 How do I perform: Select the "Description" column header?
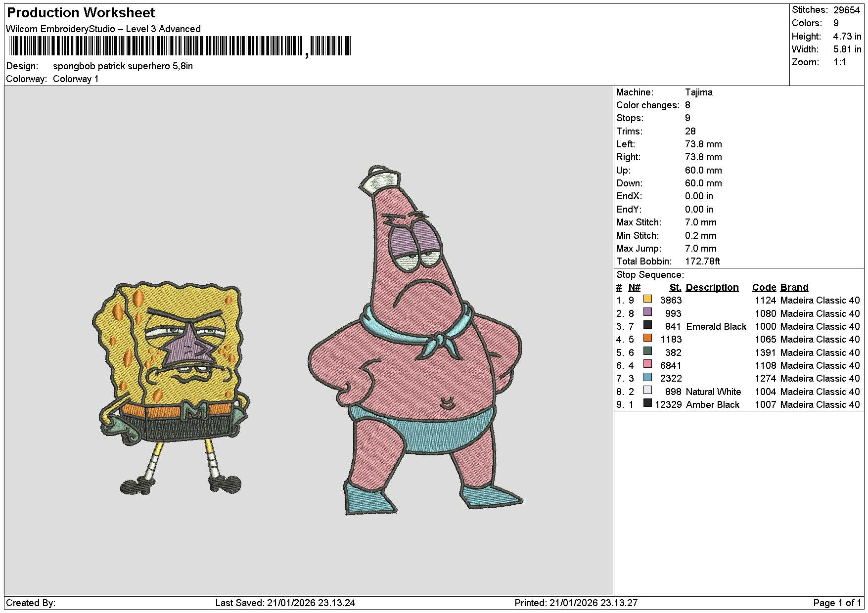(x=712, y=288)
